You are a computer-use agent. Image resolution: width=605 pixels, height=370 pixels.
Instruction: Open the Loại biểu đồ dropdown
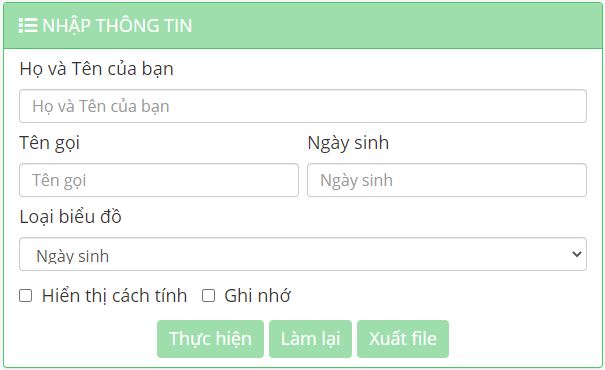[x=303, y=254]
